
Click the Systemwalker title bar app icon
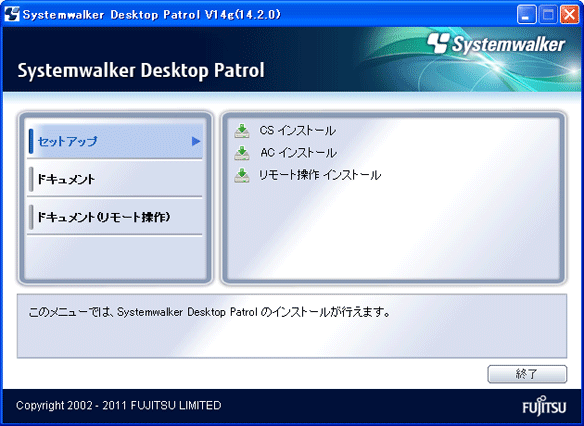pyautogui.click(x=12, y=15)
